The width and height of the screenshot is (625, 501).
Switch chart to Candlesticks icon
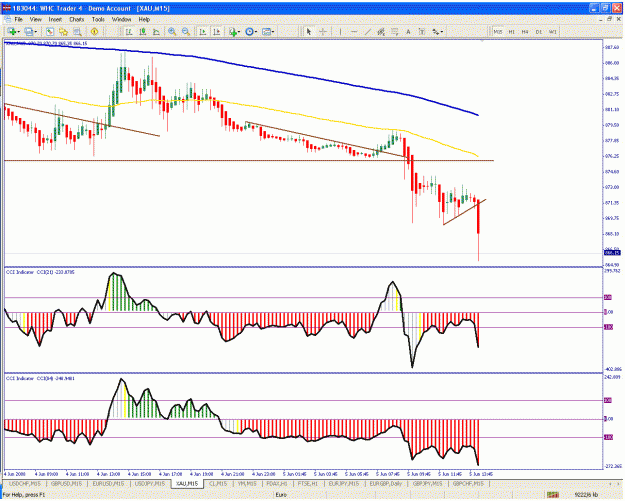(x=142, y=31)
